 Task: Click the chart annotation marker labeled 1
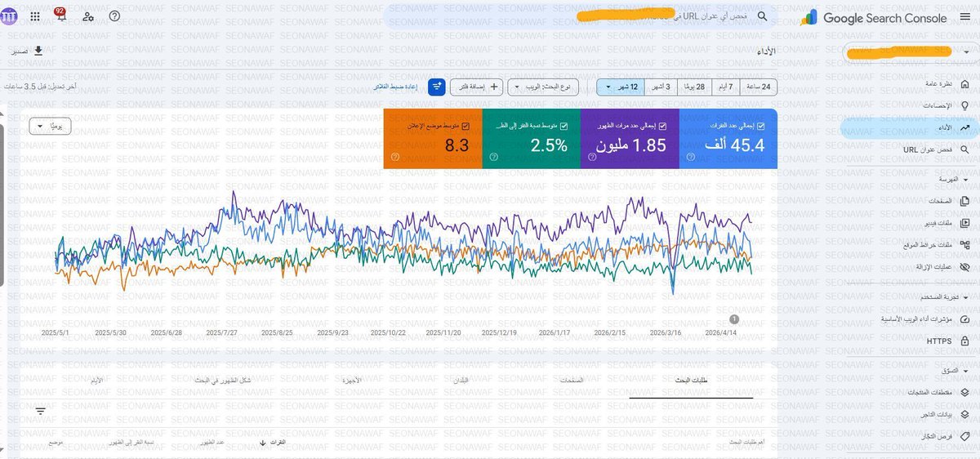coord(733,319)
